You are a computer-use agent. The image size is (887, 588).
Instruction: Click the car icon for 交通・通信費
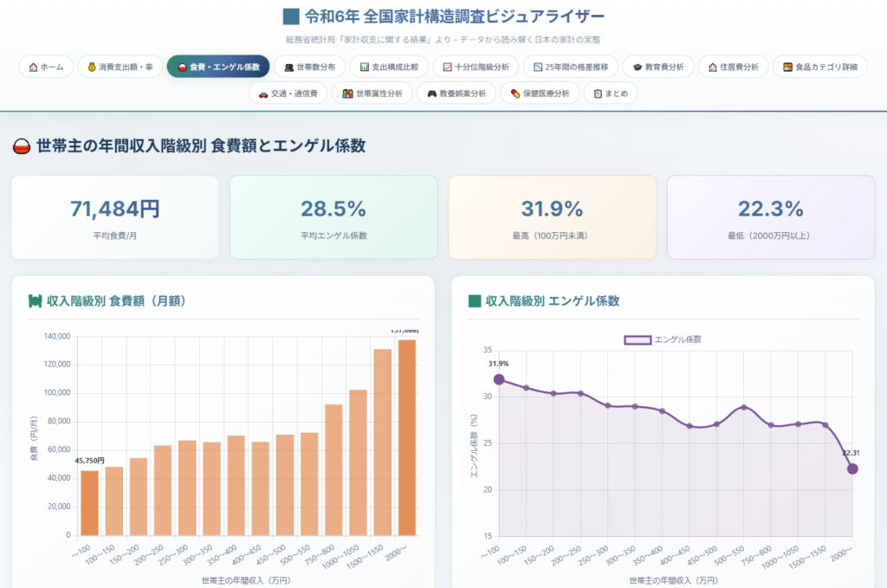(263, 94)
